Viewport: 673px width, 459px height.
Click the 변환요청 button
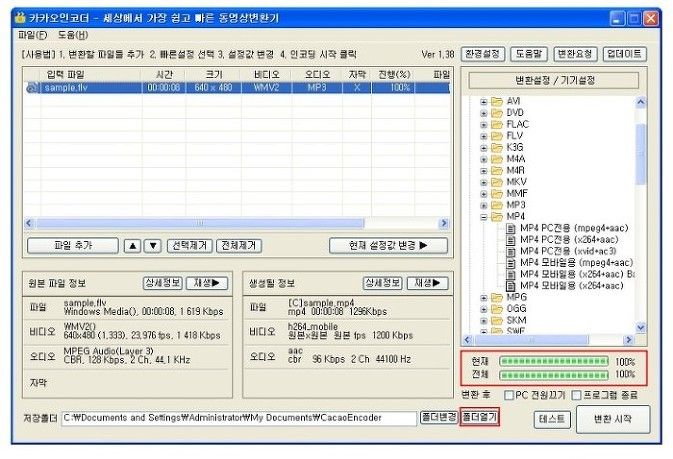pyautogui.click(x=575, y=54)
